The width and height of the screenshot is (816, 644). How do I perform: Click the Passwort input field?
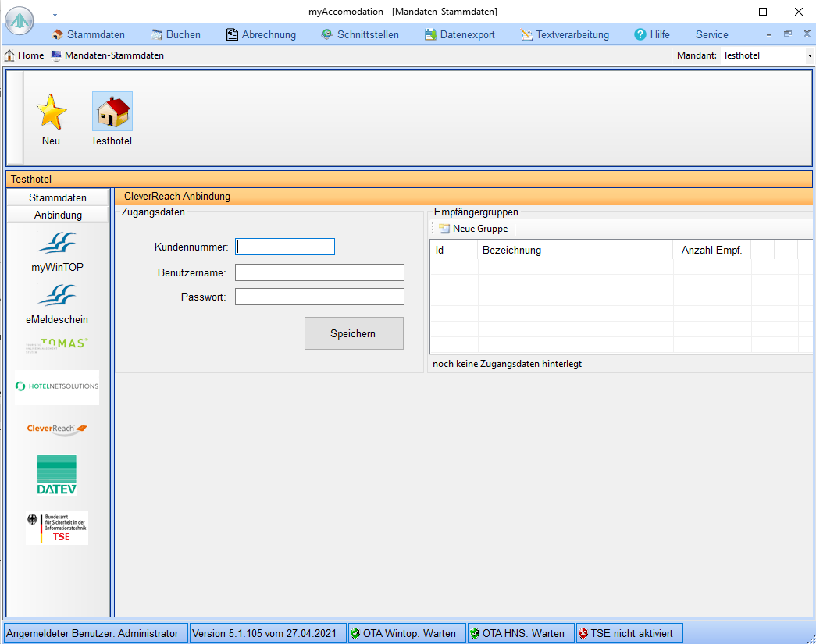[x=319, y=297]
